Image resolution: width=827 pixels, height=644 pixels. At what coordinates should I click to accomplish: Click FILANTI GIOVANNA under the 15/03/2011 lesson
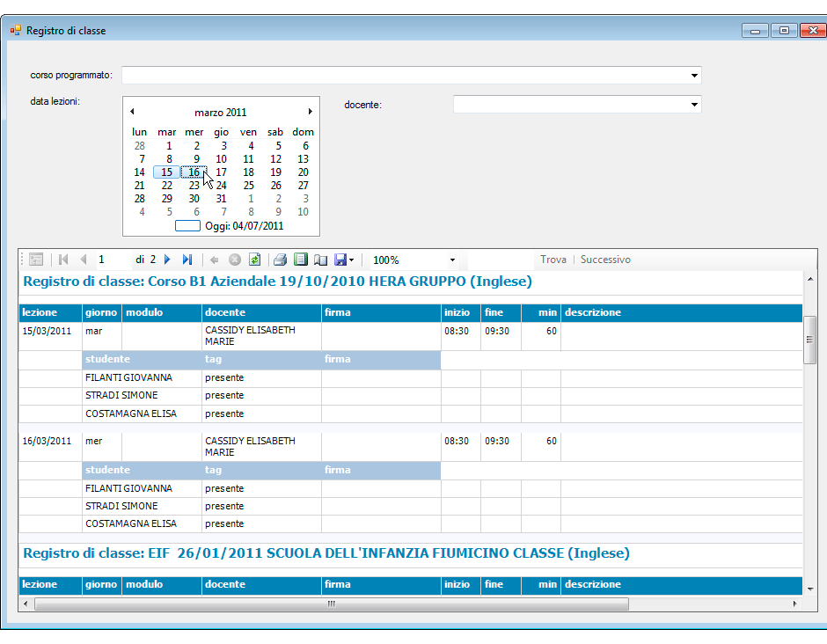coord(128,377)
